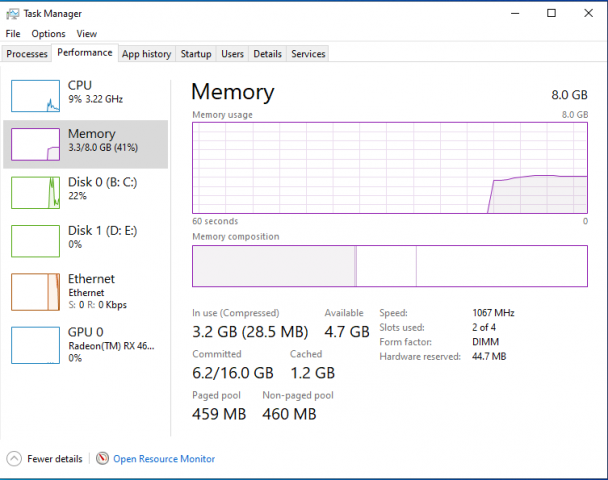Open the File menu
This screenshot has width=608, height=480.
[x=13, y=33]
